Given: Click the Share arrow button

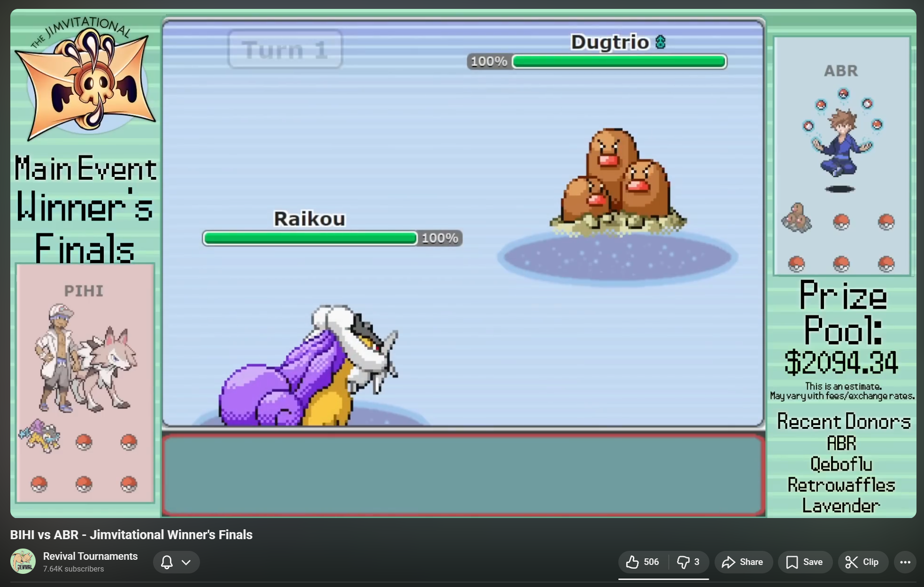Looking at the screenshot, I should (743, 562).
